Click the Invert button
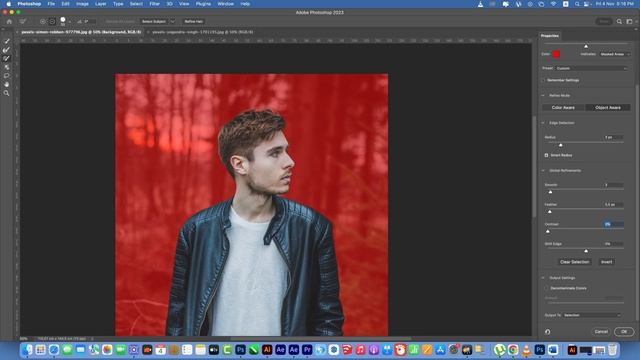The image size is (640, 360). pyautogui.click(x=607, y=262)
